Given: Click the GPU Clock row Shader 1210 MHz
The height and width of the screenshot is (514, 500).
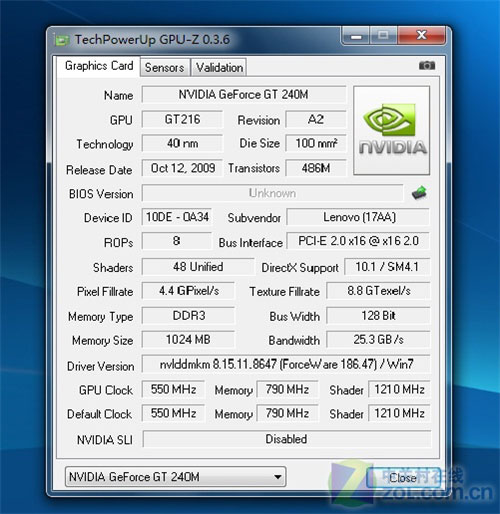Looking at the screenshot, I should (x=399, y=389).
